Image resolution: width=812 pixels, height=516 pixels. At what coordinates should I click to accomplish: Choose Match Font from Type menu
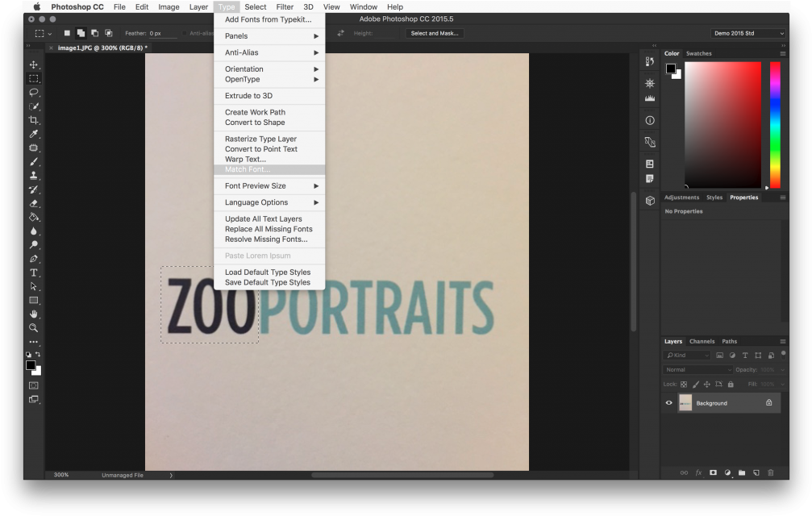269,170
